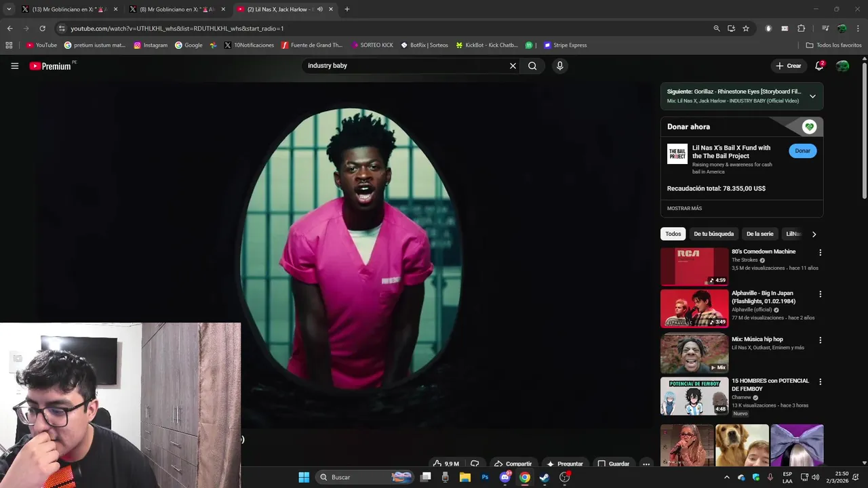This screenshot has width=868, height=488.
Task: Open the Windows Start menu
Action: (x=304, y=477)
